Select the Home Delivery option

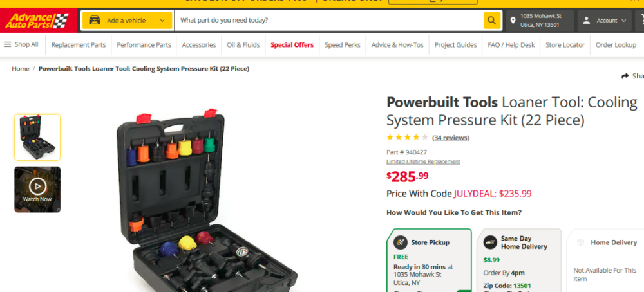click(x=605, y=260)
